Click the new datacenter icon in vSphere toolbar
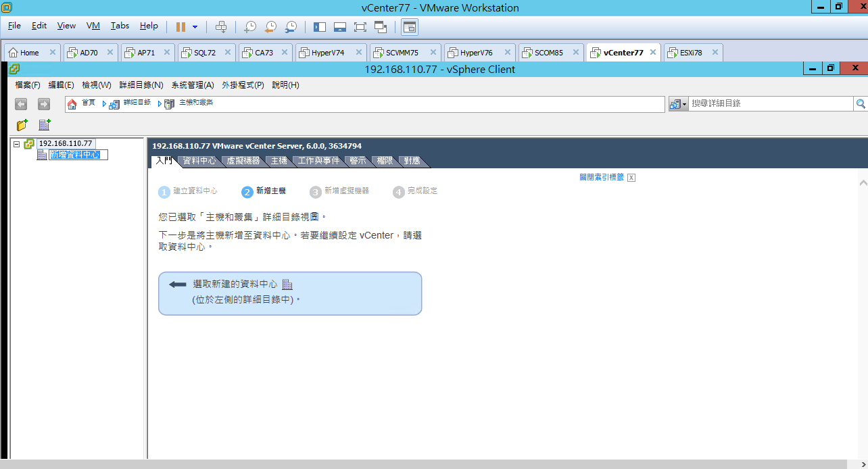This screenshot has height=469, width=868. click(45, 125)
